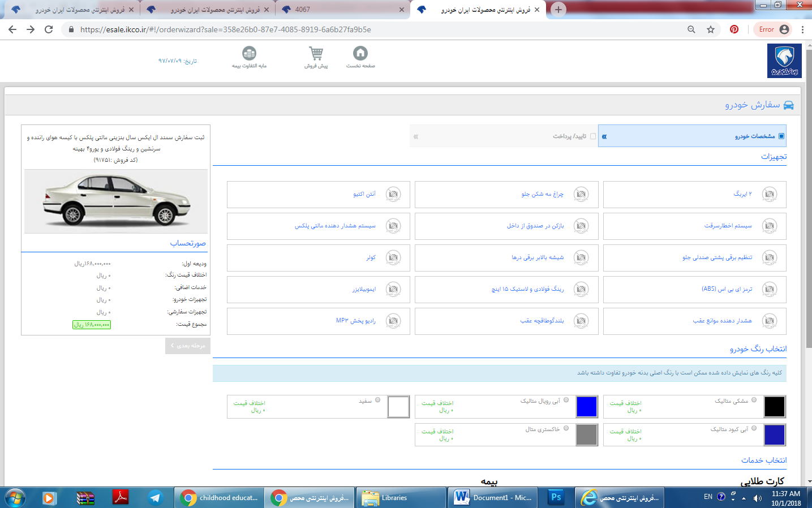Select the white color radio button
The image size is (812, 508).
(377, 400)
